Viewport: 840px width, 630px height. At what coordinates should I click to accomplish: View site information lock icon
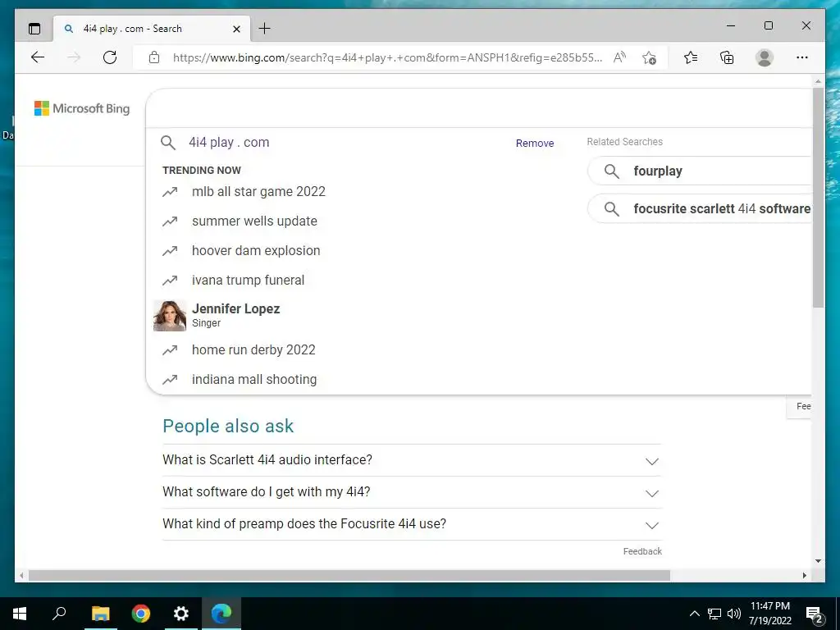154,57
